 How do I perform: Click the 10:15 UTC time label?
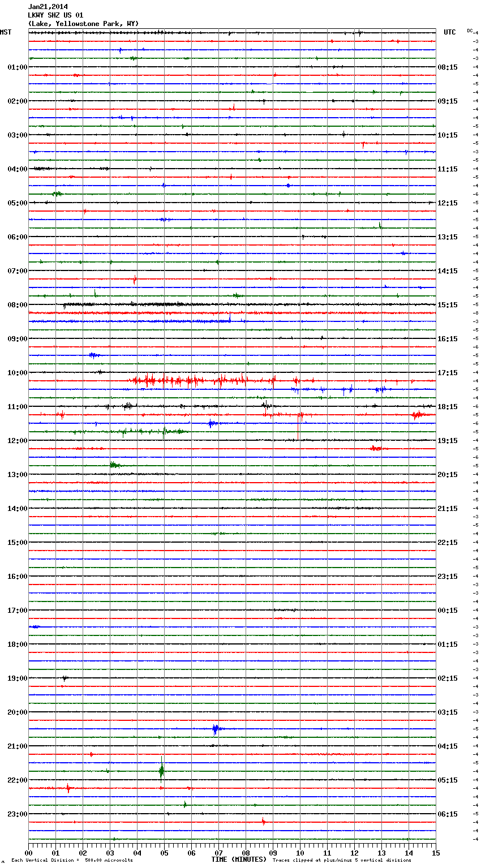tap(448, 135)
